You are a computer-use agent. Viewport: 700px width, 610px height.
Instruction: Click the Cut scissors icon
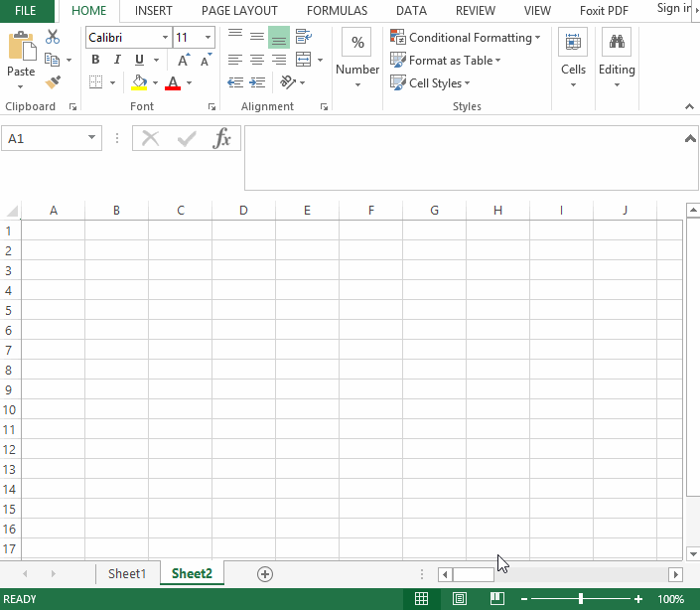click(x=53, y=37)
